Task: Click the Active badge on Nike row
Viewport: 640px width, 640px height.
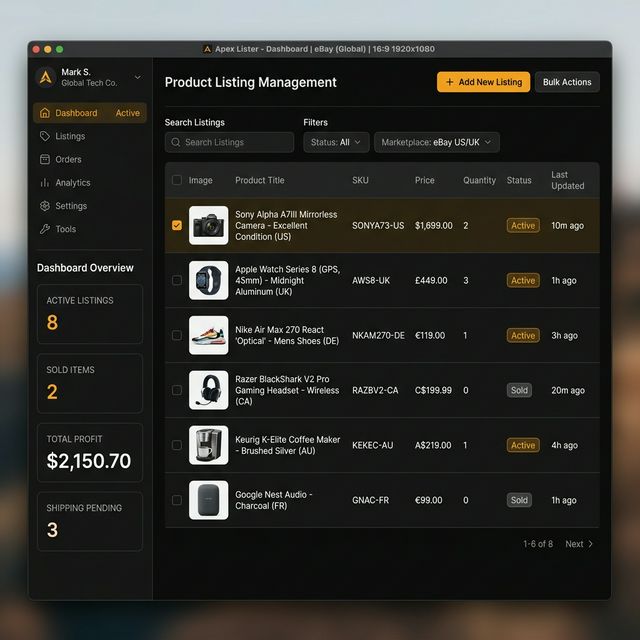Action: pos(523,336)
